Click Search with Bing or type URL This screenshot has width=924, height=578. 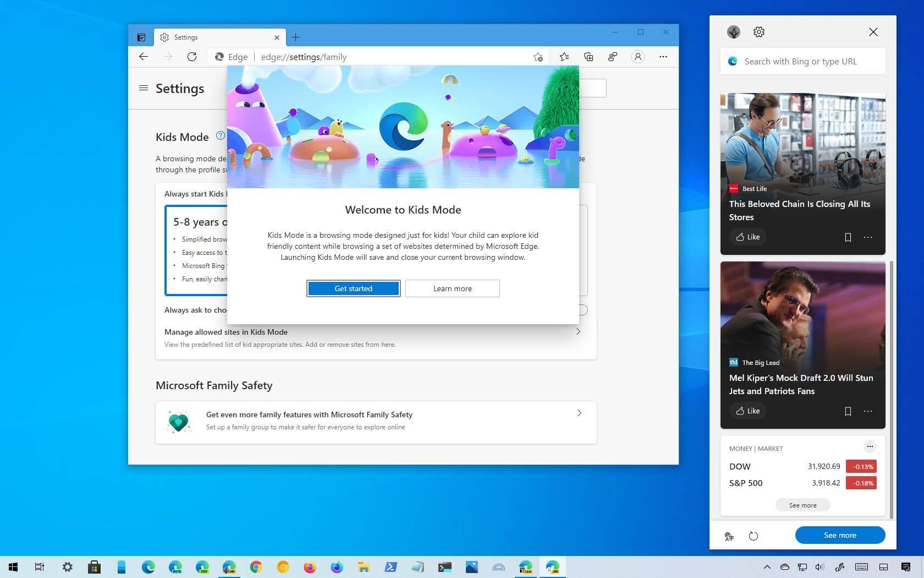pyautogui.click(x=803, y=62)
